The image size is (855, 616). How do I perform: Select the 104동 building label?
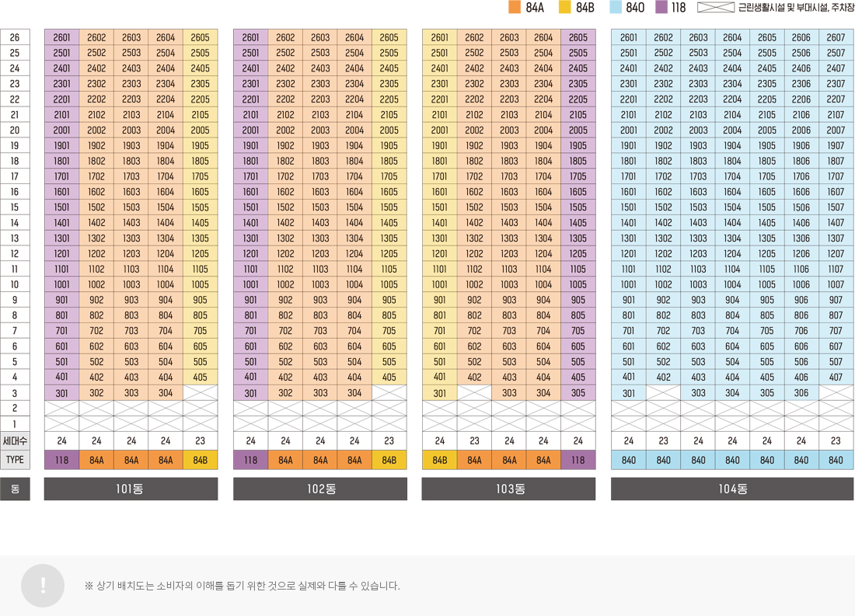(x=731, y=489)
